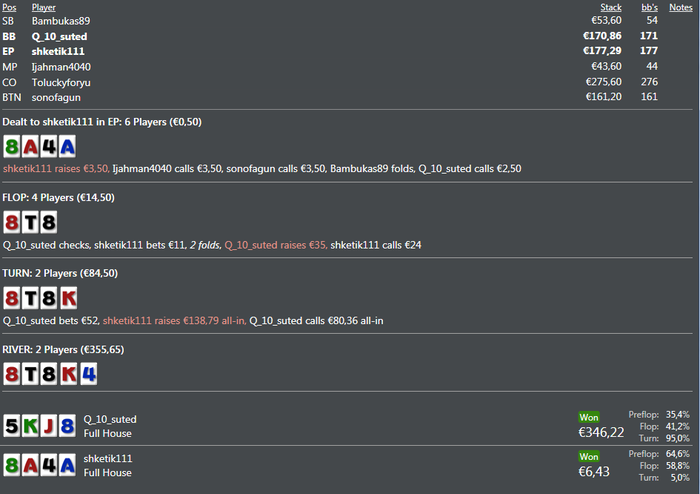The height and width of the screenshot is (494, 700).
Task: Click the green 8 card under the 'Dealt to shketik111' heading
Action: [x=13, y=148]
